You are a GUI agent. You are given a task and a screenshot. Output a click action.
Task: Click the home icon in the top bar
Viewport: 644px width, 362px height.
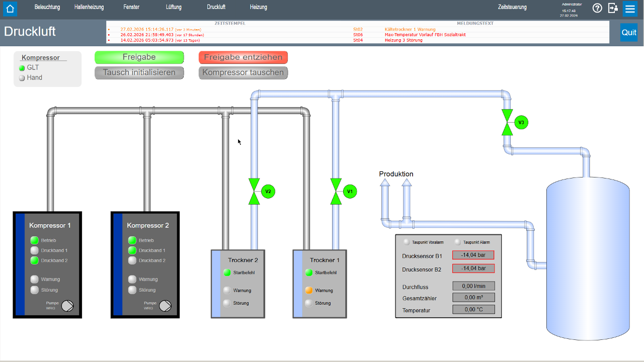10,9
